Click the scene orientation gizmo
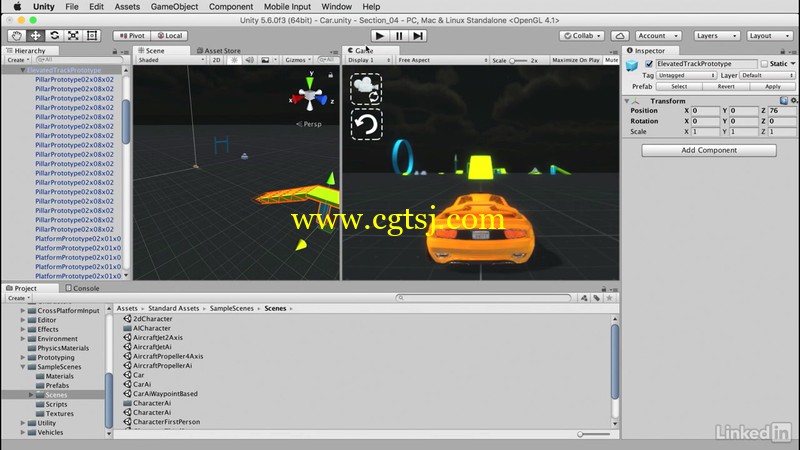 point(310,95)
